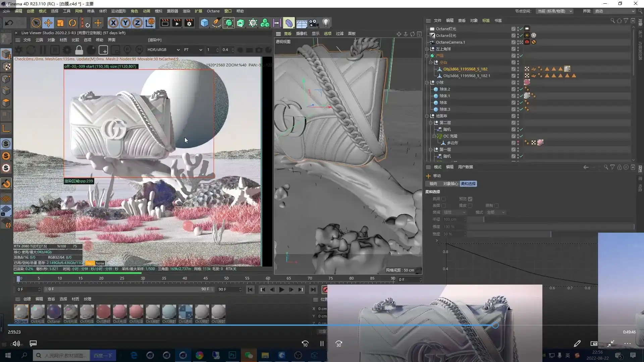The height and width of the screenshot is (362, 644).
Task: Collapse the 小球 group in Object Manager
Action: [x=427, y=82]
